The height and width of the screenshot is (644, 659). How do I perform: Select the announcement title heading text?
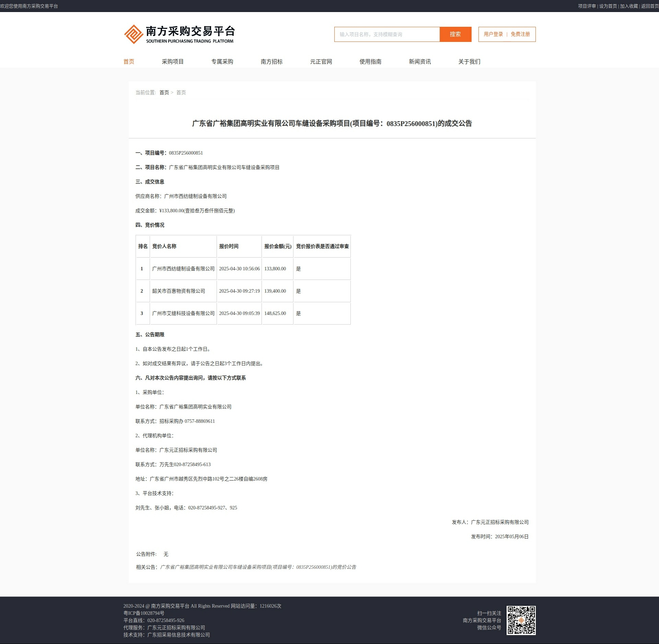tap(332, 124)
